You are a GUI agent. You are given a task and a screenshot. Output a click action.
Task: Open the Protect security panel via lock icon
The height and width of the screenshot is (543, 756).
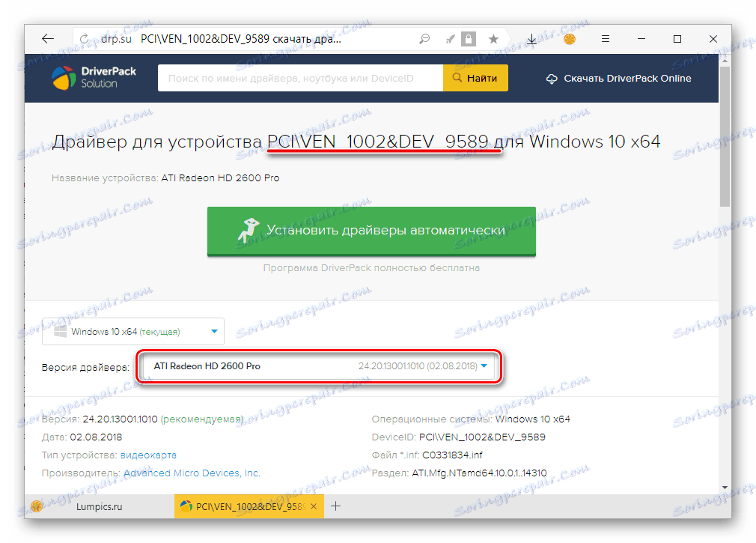[469, 38]
